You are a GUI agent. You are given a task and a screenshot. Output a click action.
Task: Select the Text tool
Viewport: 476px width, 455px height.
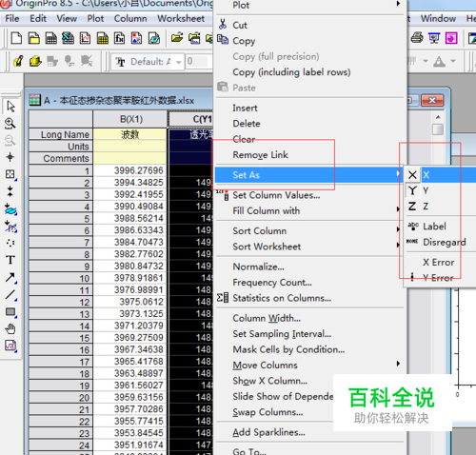(x=10, y=260)
